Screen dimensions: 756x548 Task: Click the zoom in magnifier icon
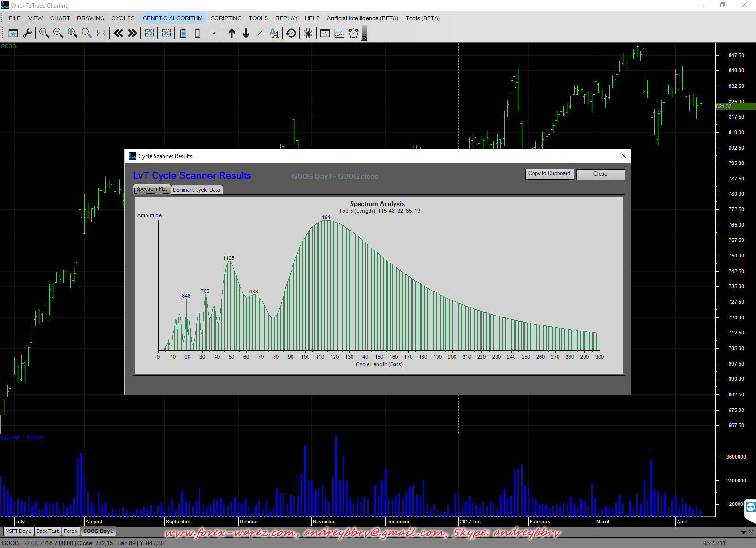[72, 33]
